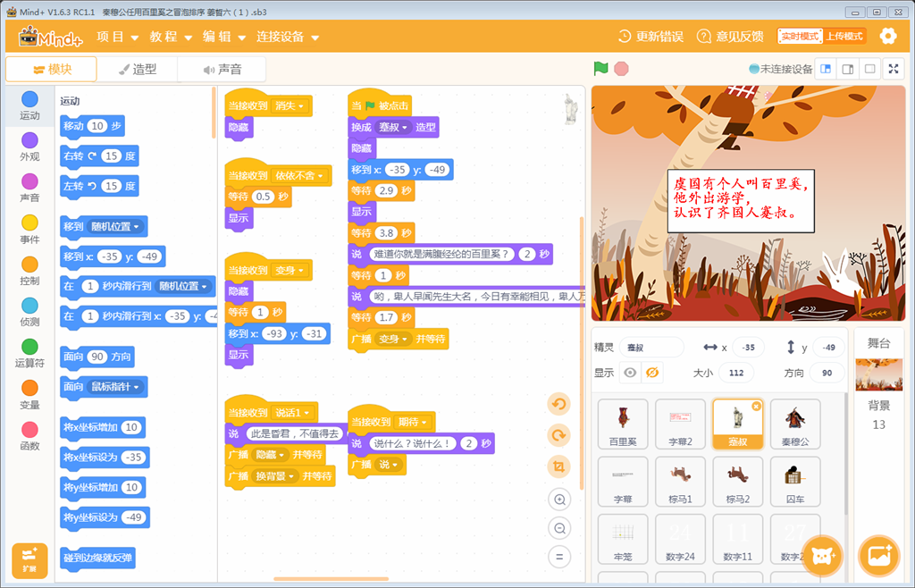
Task: Select the 函数 functions category circle
Action: tap(29, 429)
